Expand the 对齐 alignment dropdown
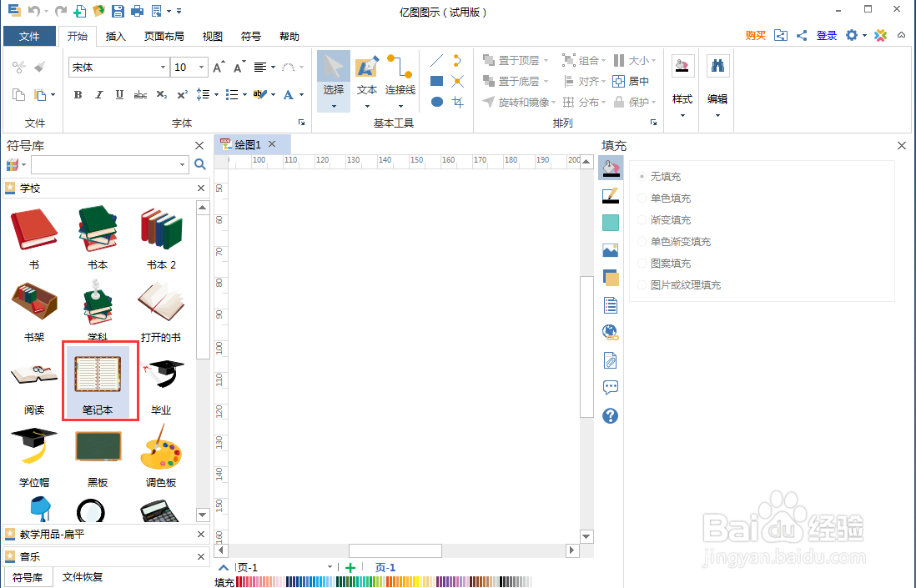This screenshot has width=916, height=588. tap(602, 81)
